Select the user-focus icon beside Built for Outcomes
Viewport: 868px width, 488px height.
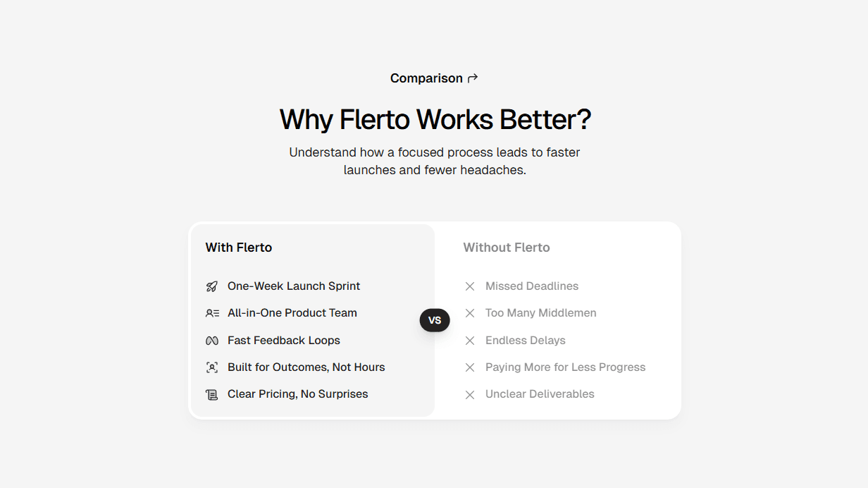pos(211,367)
